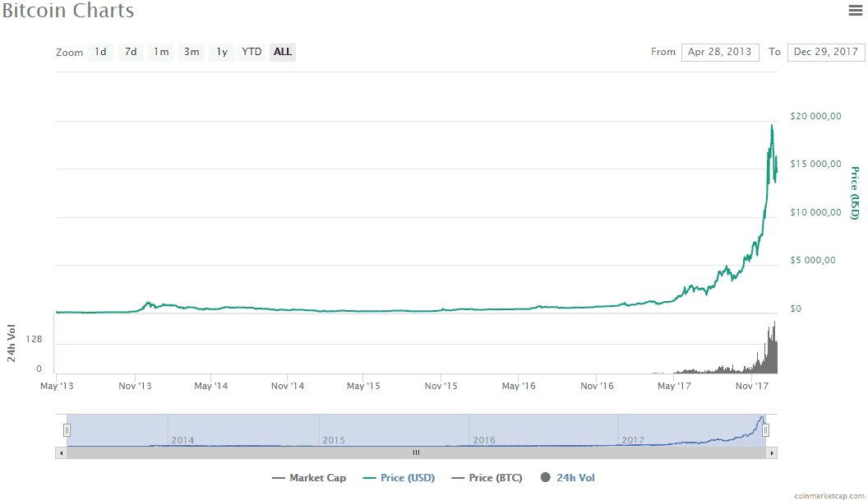Select the 7d zoom range
Screen dimensions: 868x501
point(131,52)
